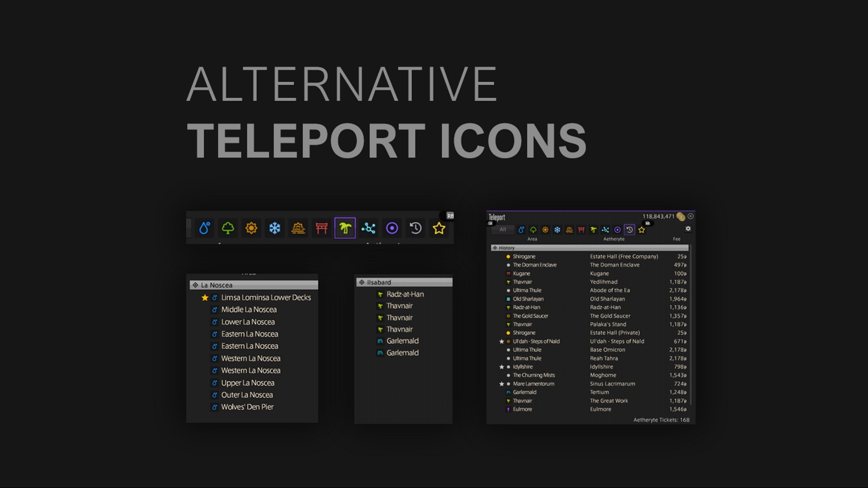Select Radz-at-Han in the Ilsabard list
The image size is (868, 488).
[405, 294]
